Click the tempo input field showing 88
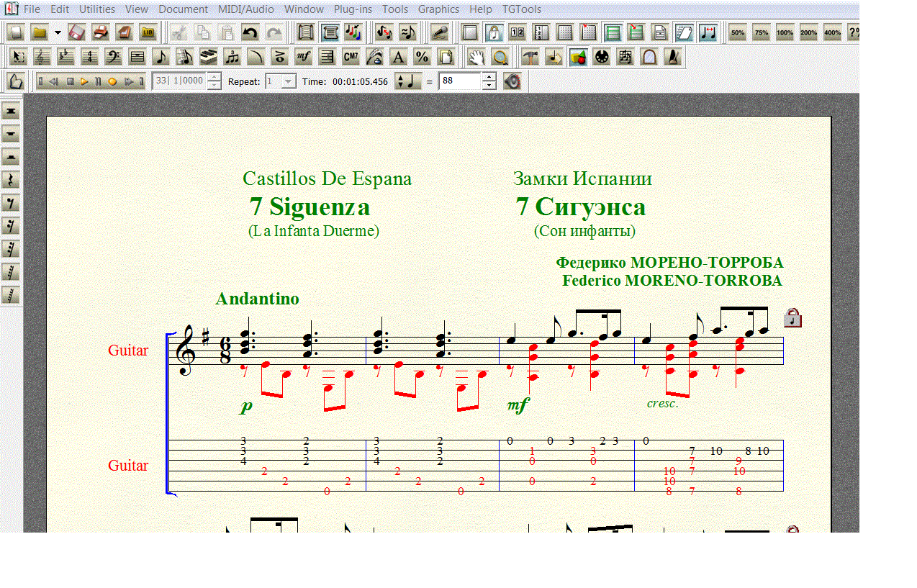917x588 pixels. [x=461, y=81]
